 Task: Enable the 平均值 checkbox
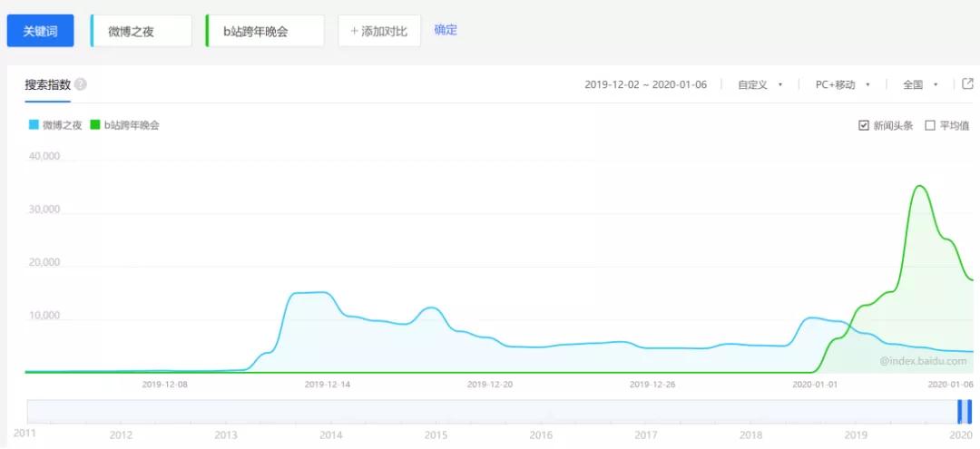pos(929,125)
